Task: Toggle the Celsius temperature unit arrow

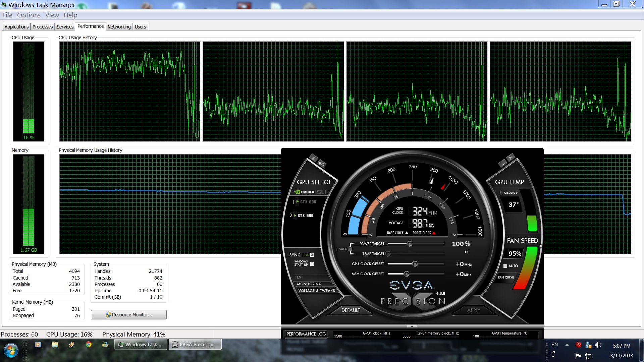Action: [500, 193]
